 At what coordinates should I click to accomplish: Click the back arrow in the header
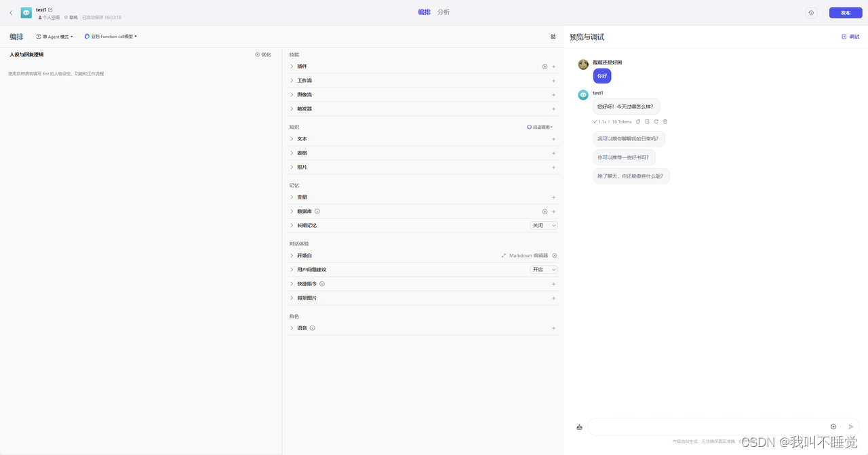pos(11,13)
